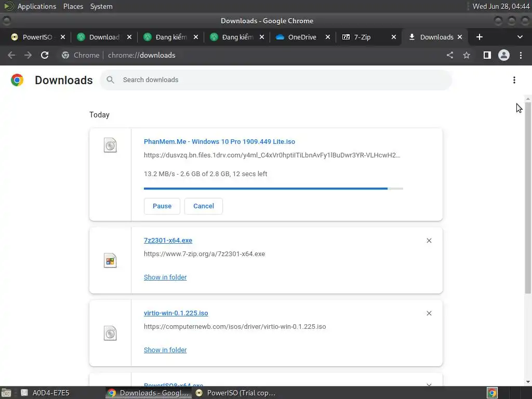
Task: Close the OneDrive tab
Action: [x=328, y=37]
